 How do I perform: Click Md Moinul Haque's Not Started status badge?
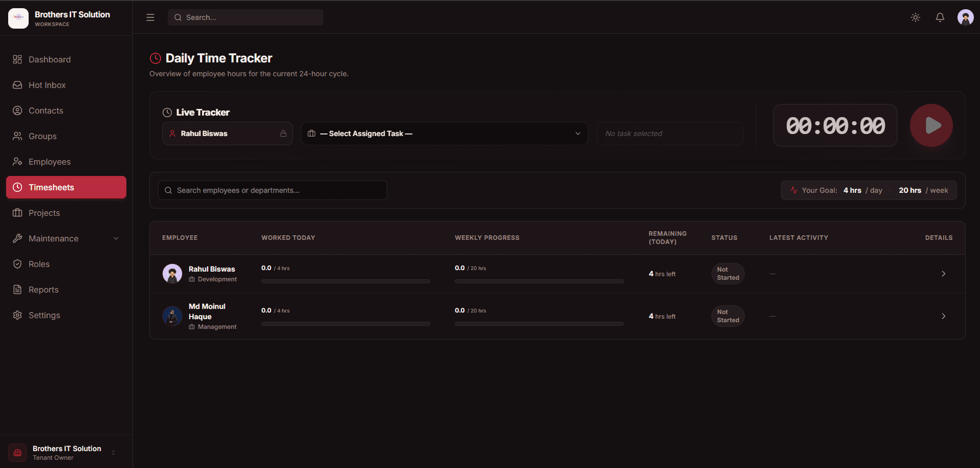click(728, 316)
